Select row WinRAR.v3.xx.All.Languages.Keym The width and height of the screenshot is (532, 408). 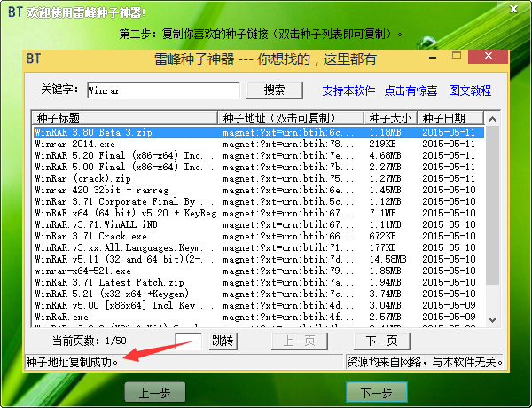click(x=259, y=247)
